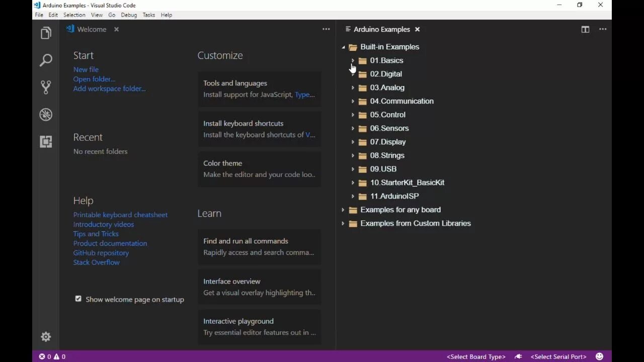Expand Examples for any board arrow

tap(343, 210)
